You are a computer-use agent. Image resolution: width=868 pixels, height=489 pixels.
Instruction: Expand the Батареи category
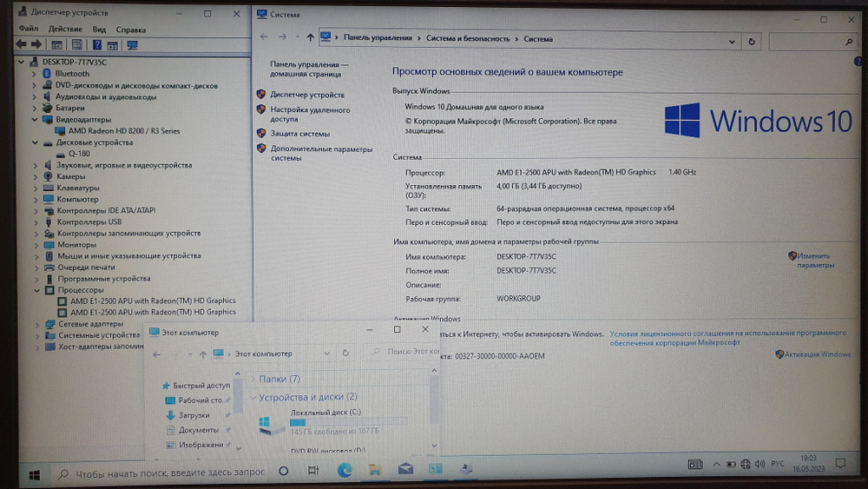coord(35,108)
